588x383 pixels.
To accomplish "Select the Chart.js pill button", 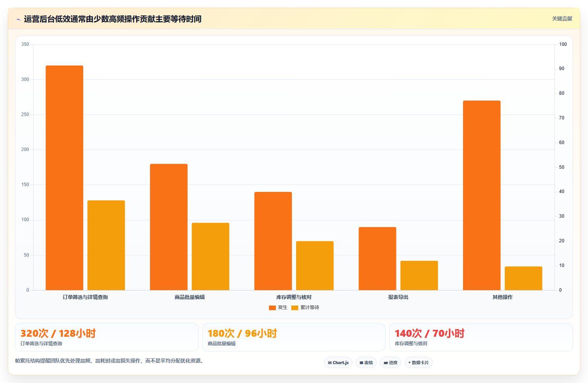I will coord(338,363).
